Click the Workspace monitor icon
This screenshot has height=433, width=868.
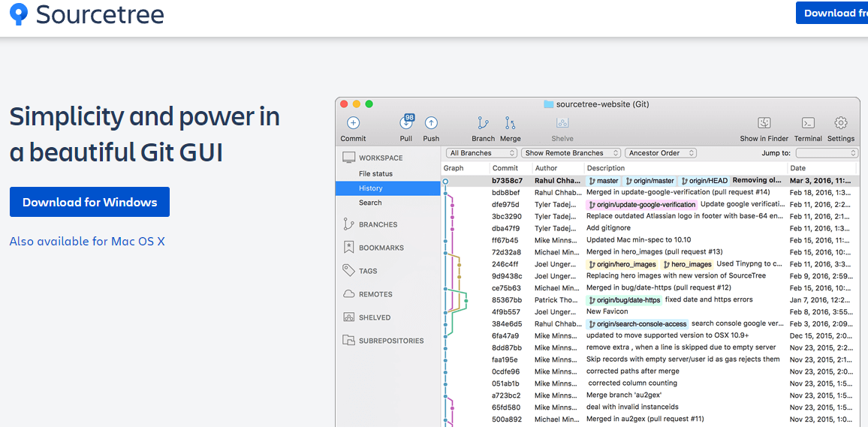click(x=348, y=158)
